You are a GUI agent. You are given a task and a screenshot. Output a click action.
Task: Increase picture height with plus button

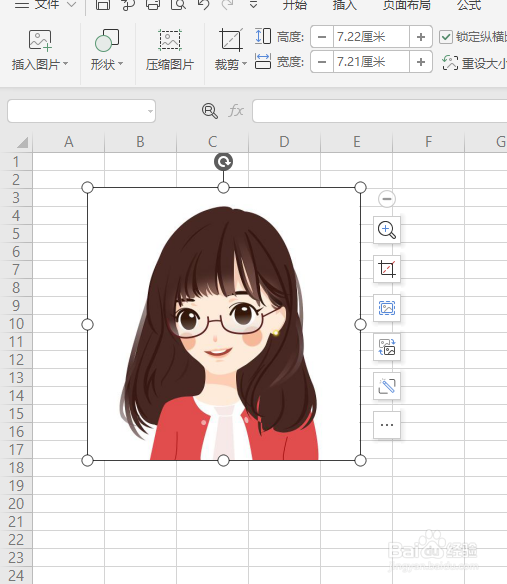[x=421, y=37]
